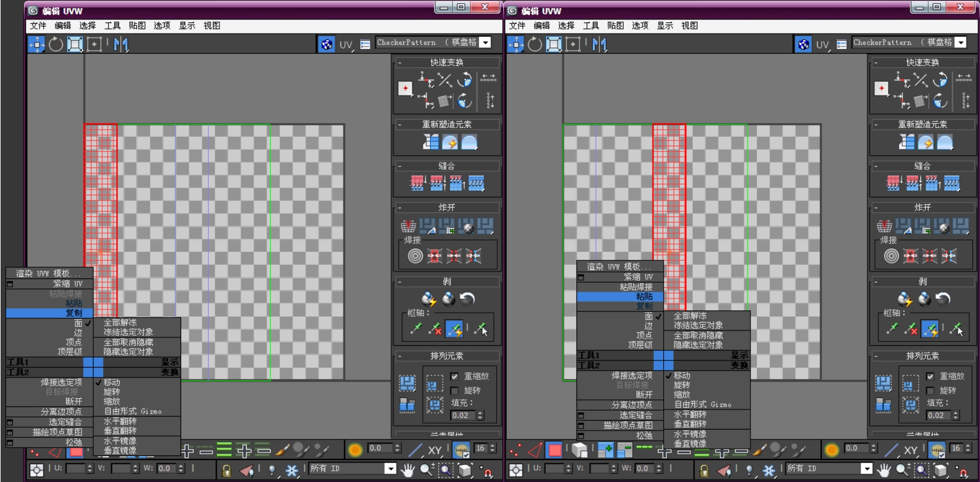Choose 松弛 in left context menu
This screenshot has width=980, height=482.
pos(50,442)
